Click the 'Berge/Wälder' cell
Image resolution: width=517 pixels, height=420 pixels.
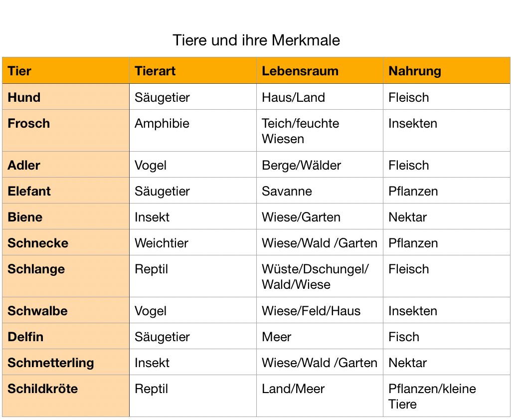[x=320, y=165]
